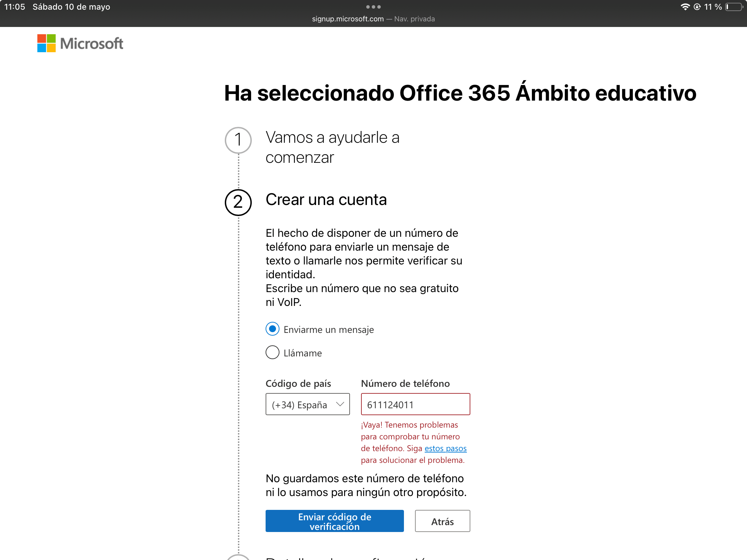Tap the clock showing 11:05
The width and height of the screenshot is (747, 560).
click(x=15, y=7)
